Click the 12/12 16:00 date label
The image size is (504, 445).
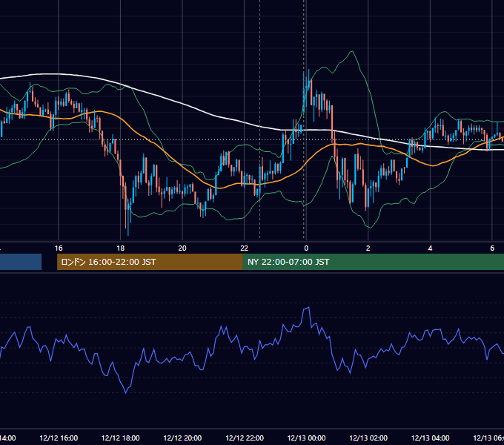[59, 438]
